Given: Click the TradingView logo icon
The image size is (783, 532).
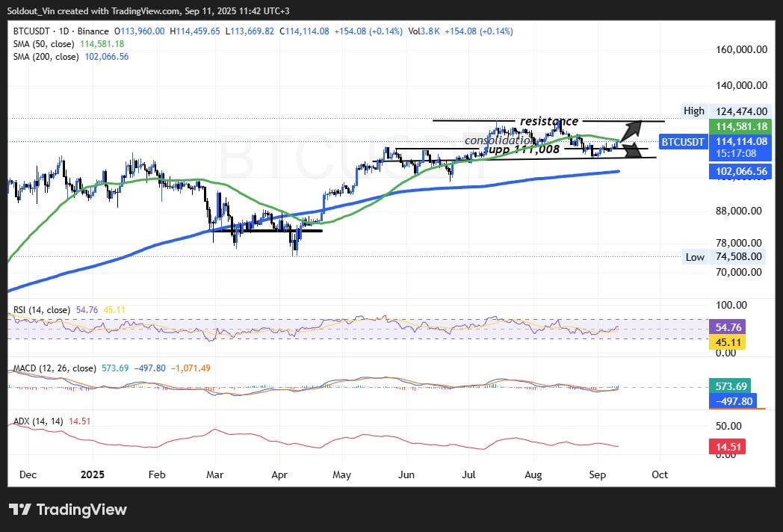Looking at the screenshot, I should pos(20,510).
